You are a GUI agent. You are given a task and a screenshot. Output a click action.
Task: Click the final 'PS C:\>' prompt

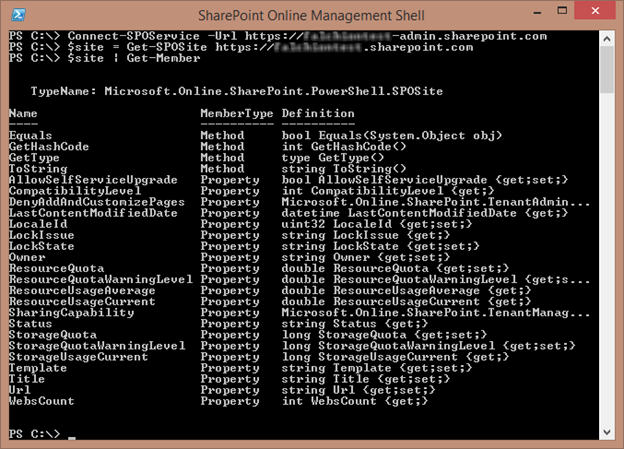coord(35,434)
